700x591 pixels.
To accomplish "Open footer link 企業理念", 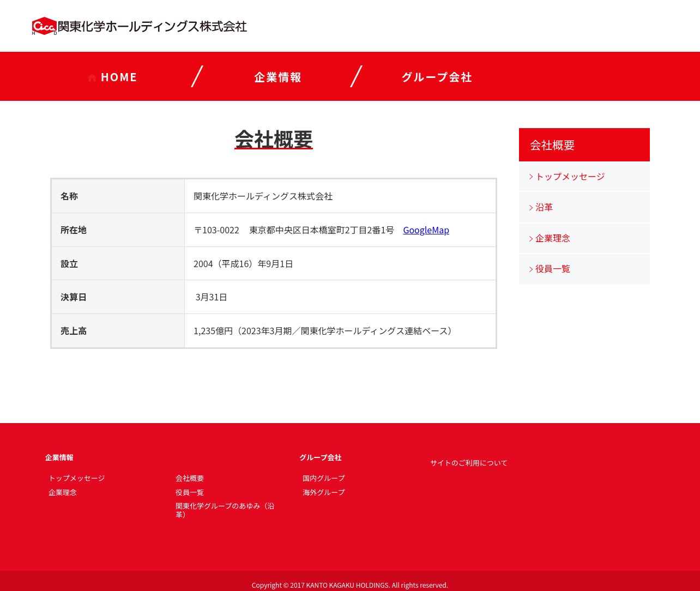I will pyautogui.click(x=63, y=492).
